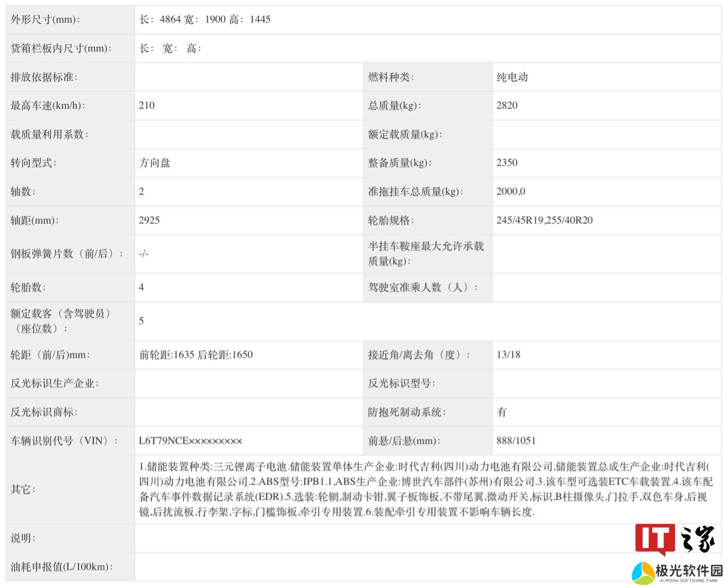This screenshot has height=586, width=728.
Task: Click tire specification 245/45R19,255/40R20
Action: pyautogui.click(x=544, y=220)
